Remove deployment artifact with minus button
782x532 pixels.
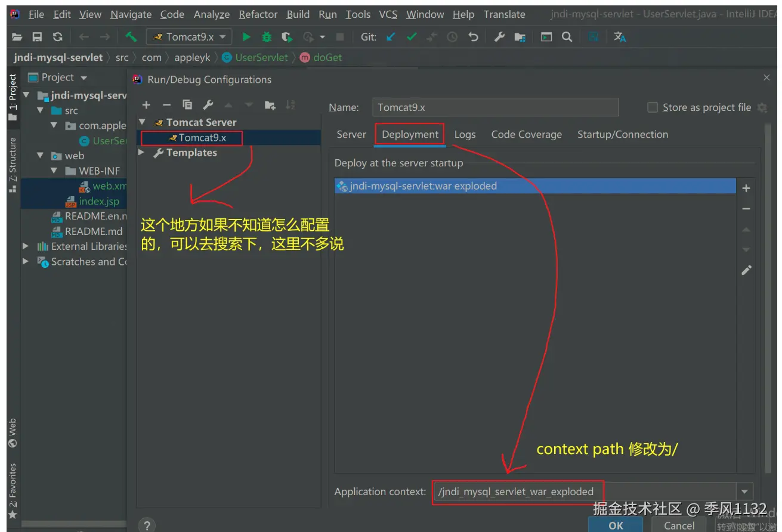[x=746, y=209]
